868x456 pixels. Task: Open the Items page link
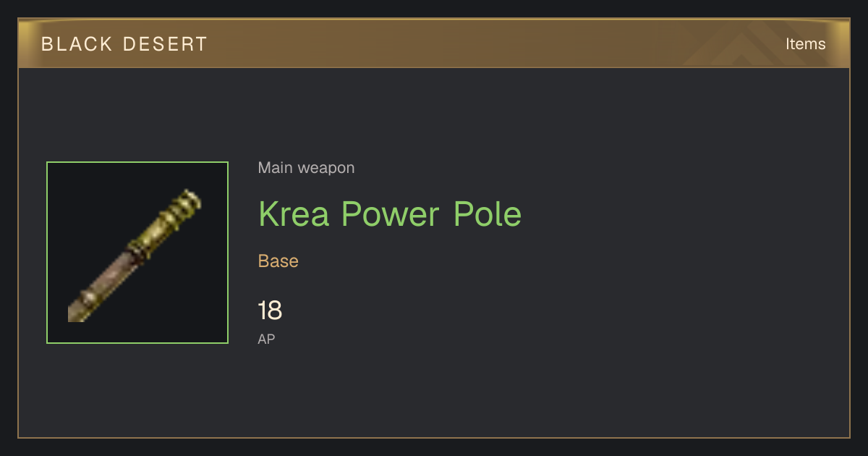tap(805, 43)
